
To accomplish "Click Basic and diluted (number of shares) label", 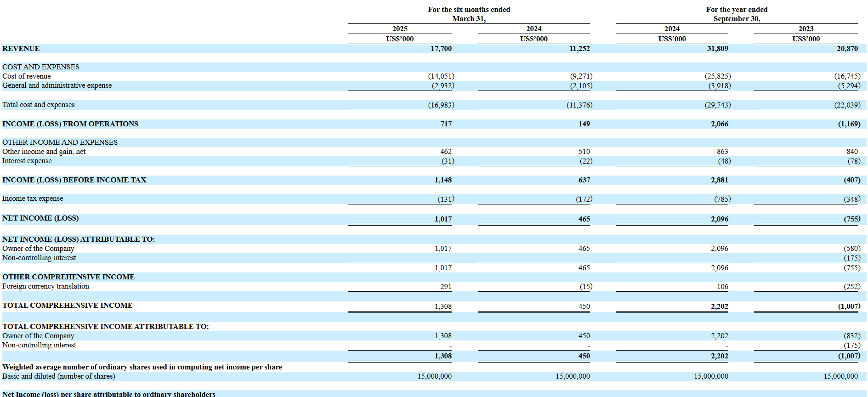I will (x=59, y=376).
